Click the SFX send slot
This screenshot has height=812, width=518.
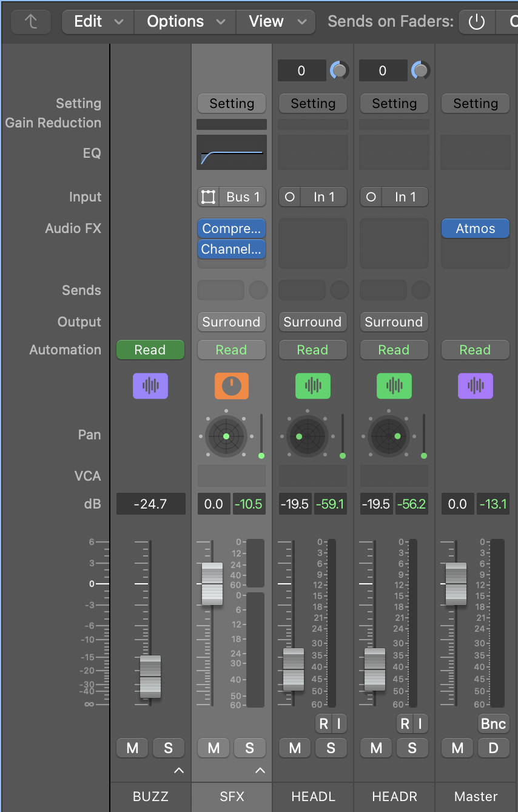pos(221,290)
